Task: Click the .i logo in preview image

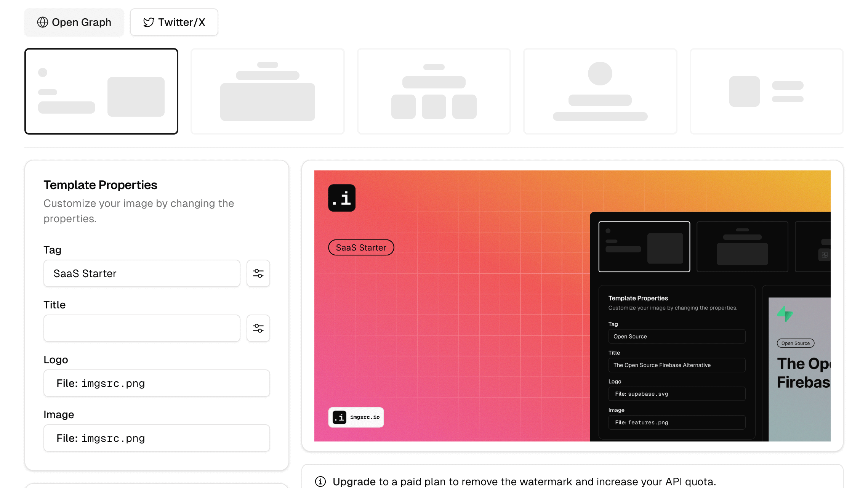Action: (x=342, y=198)
